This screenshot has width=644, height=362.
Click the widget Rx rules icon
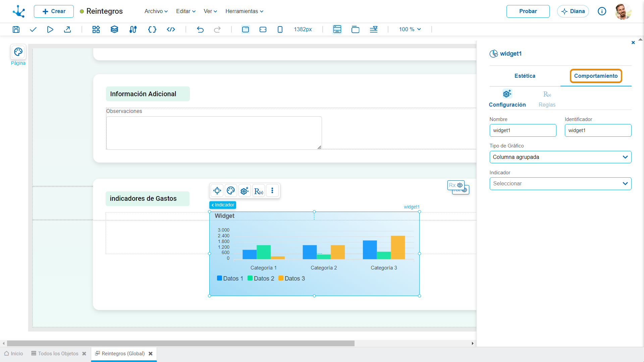point(259,191)
